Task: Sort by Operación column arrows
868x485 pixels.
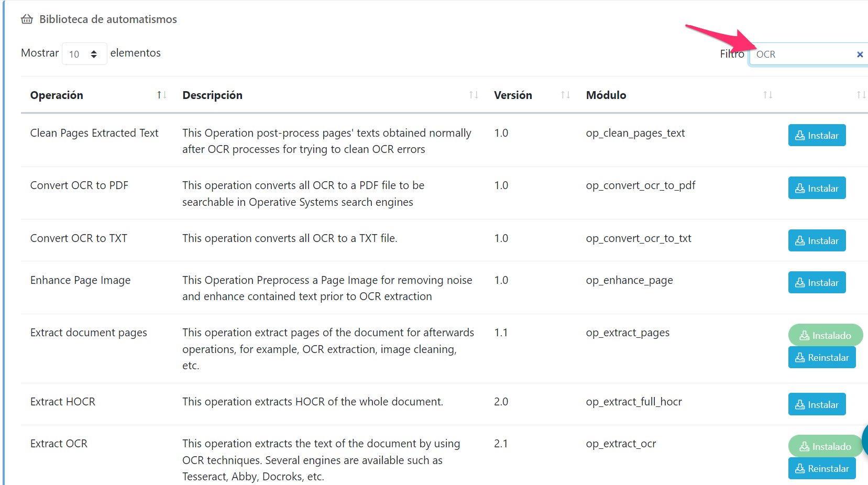Action: (x=161, y=95)
